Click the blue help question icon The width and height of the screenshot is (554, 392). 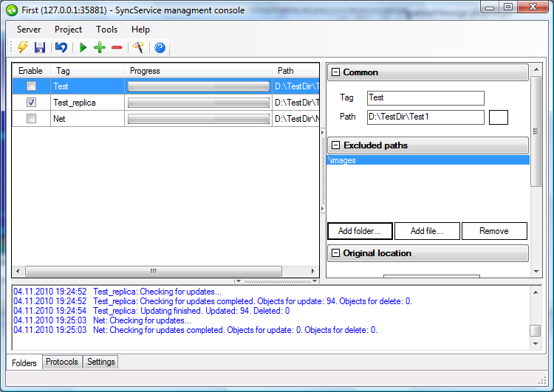[x=160, y=47]
